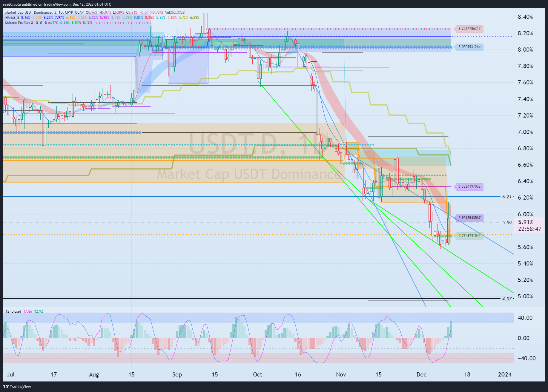The width and height of the screenshot is (548, 392).
Task: Click the current price 5.91% countdown label
Action: (529, 226)
